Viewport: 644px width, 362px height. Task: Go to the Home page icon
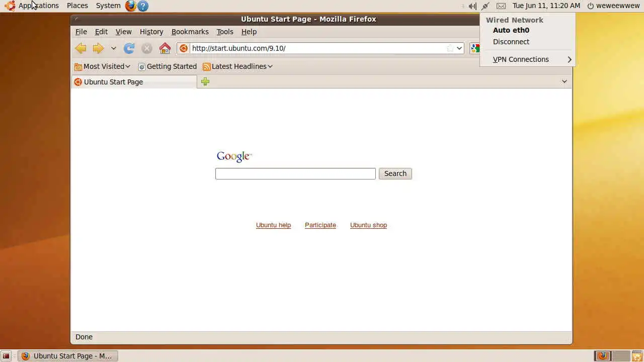click(x=165, y=48)
